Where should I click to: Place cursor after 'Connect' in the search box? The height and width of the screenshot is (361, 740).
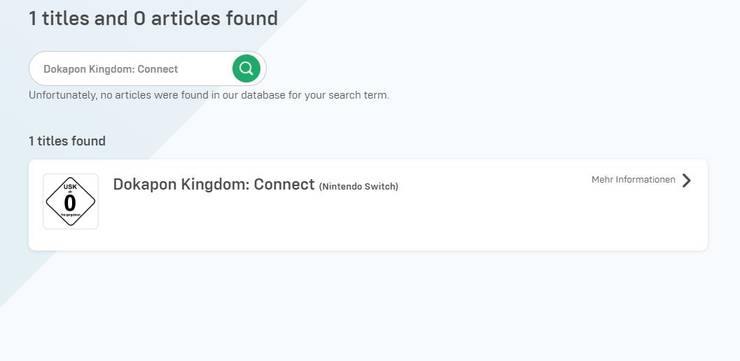[180, 69]
